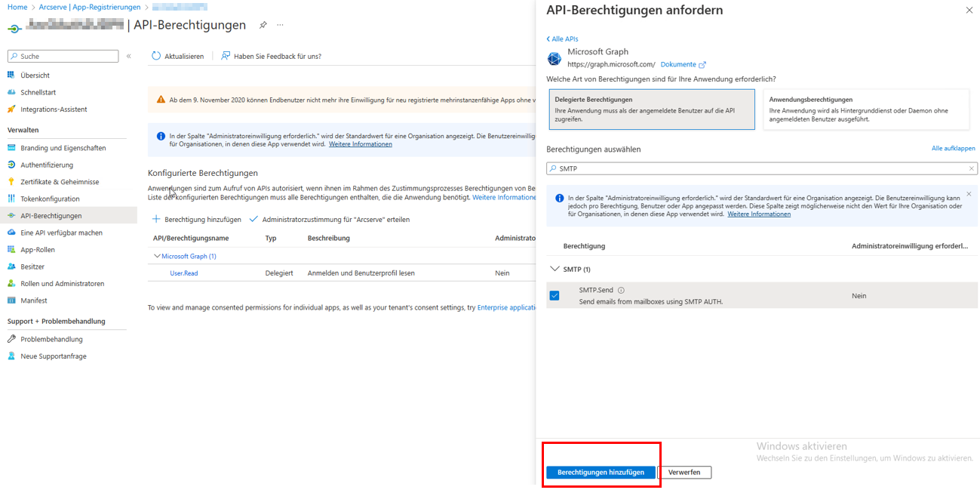Click the Berechtigung column header in panel
This screenshot has height=493, width=980.
point(584,246)
